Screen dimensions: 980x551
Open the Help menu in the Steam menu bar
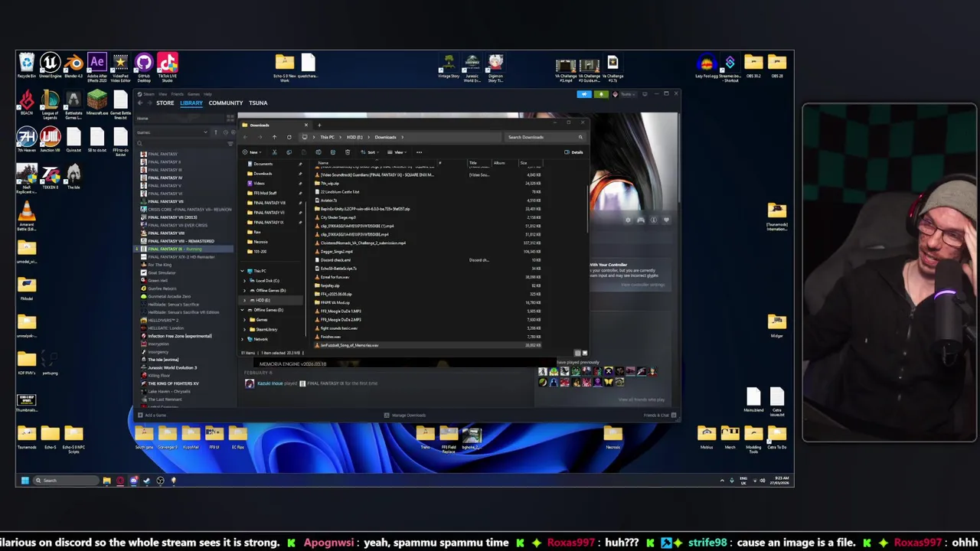point(207,94)
